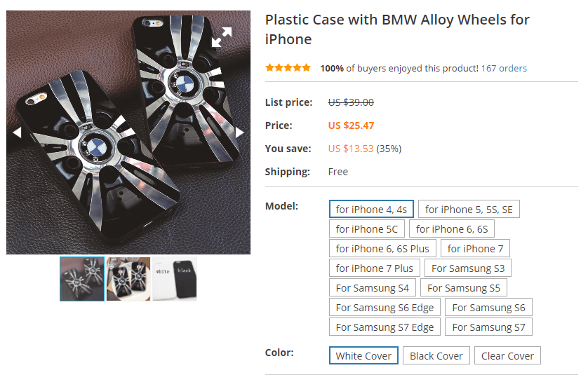Open the 167 orders link
This screenshot has height=389, width=588.
tap(504, 68)
